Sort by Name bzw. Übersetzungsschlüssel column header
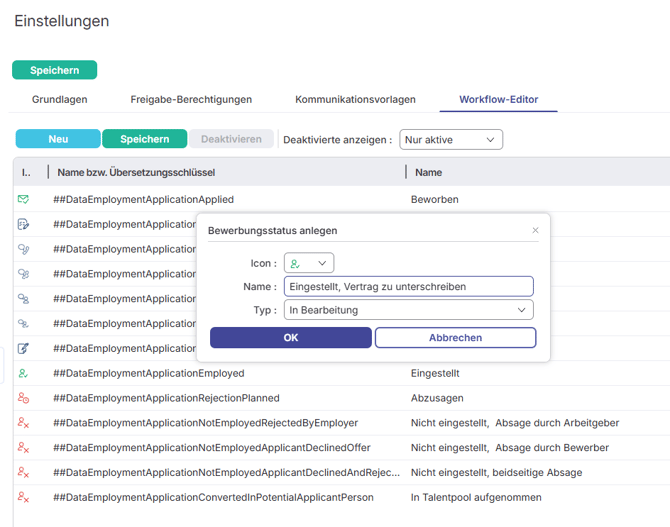This screenshot has width=670, height=527. click(x=136, y=172)
